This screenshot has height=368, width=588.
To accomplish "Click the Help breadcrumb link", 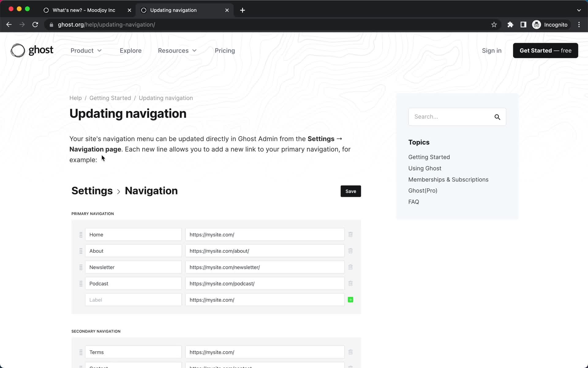I will pyautogui.click(x=75, y=98).
